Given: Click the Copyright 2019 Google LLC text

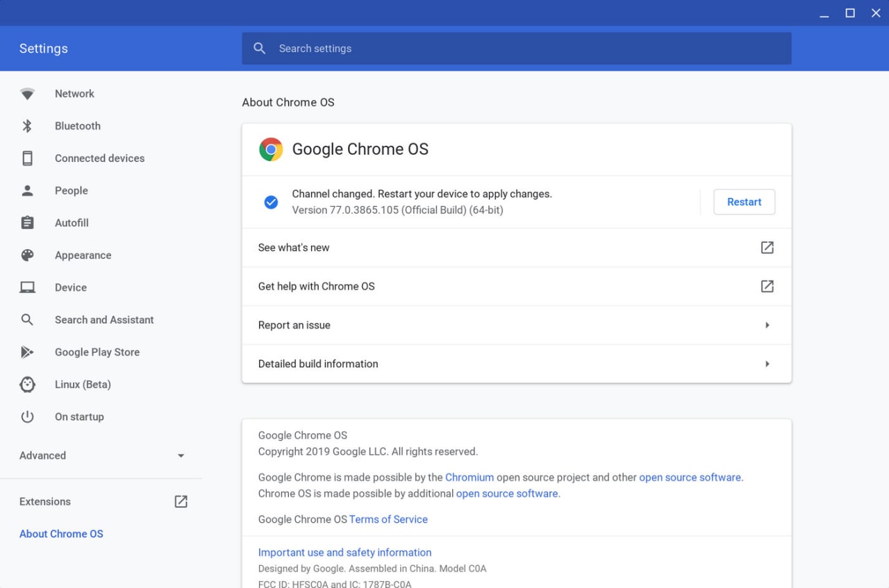Looking at the screenshot, I should 368,451.
